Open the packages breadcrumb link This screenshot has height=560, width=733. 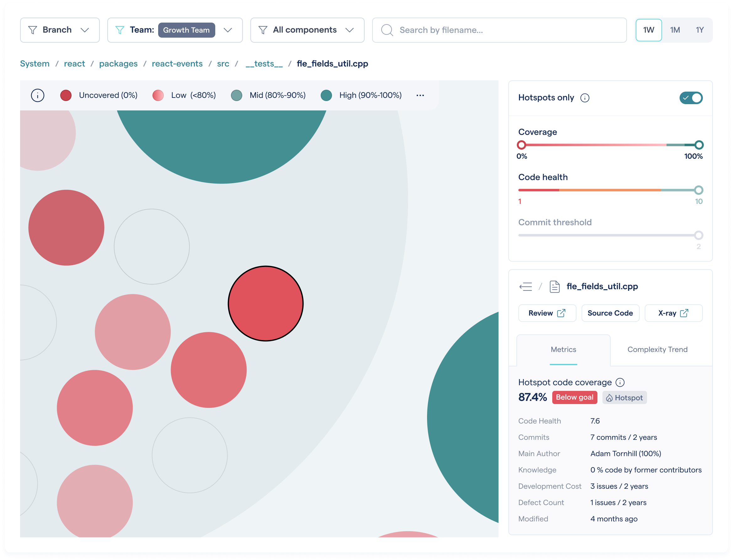click(x=118, y=64)
